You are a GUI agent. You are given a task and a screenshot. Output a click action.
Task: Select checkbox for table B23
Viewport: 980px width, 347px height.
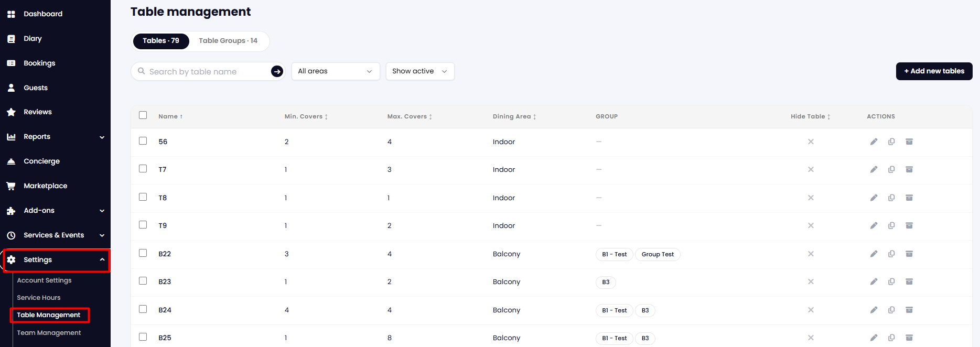click(x=143, y=281)
